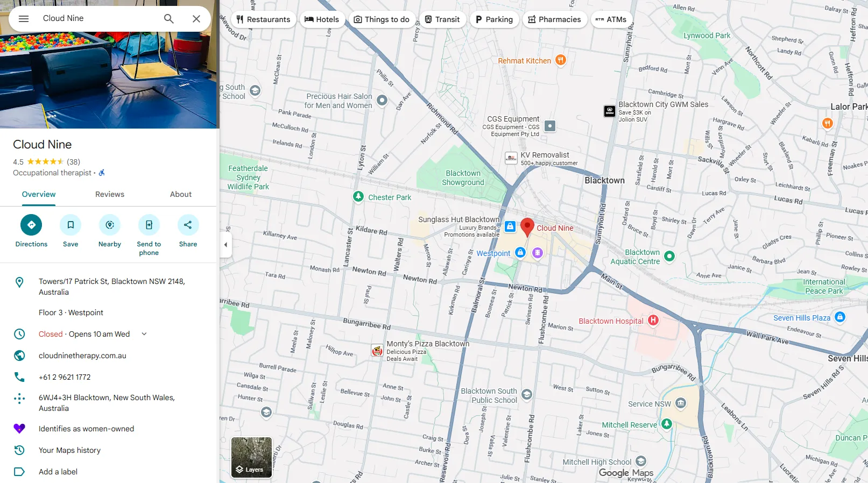Filter map by Restaurants

point(264,19)
